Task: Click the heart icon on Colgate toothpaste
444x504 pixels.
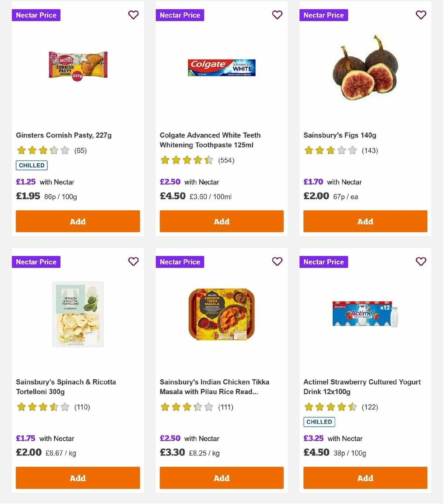Action: coord(277,15)
